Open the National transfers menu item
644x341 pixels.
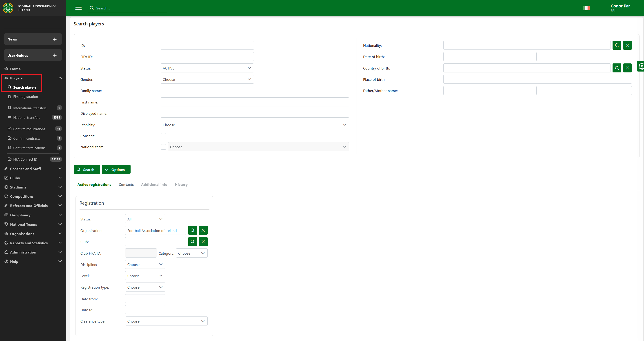click(x=27, y=117)
